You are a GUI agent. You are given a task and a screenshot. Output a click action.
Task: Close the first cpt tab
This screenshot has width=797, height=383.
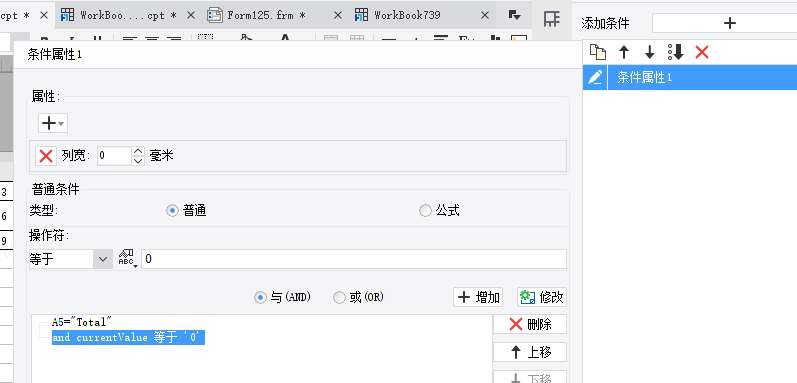click(x=44, y=15)
